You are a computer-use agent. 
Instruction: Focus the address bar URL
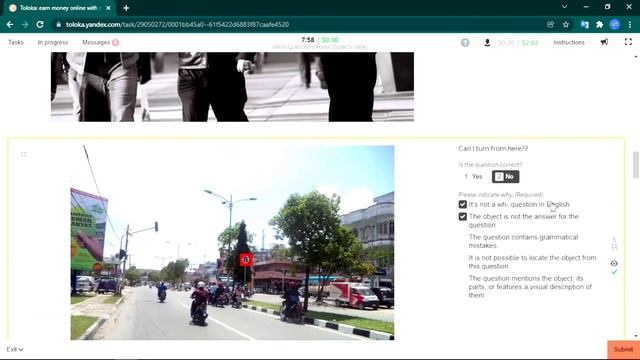[x=178, y=24]
